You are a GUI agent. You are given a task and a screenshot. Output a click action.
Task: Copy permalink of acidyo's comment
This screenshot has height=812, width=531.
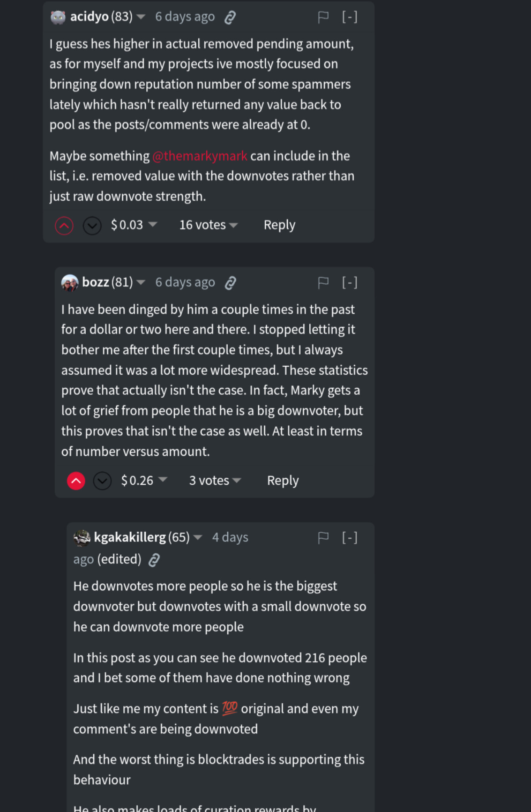(230, 17)
